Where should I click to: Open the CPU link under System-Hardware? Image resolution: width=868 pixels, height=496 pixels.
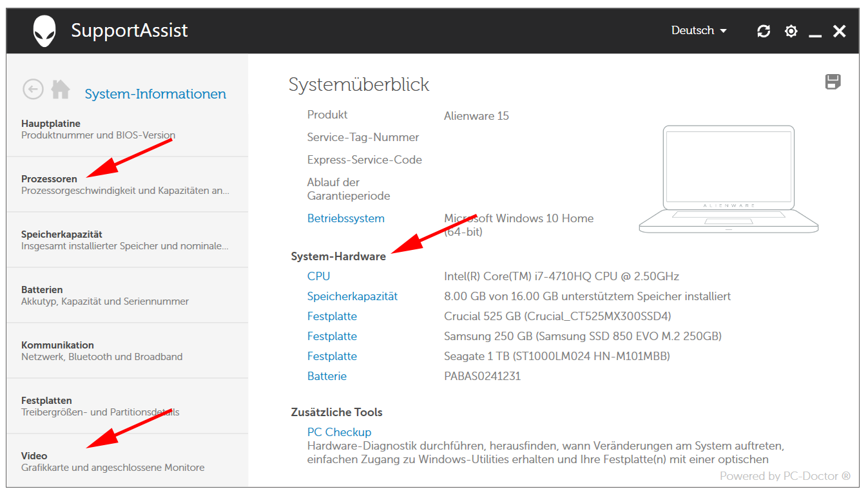click(x=318, y=276)
